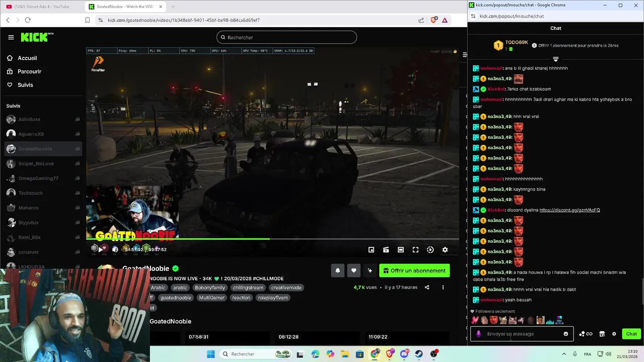Viewport: 644px width, 362px height.
Task: Open the emoji picker in chat input
Action: (566, 334)
